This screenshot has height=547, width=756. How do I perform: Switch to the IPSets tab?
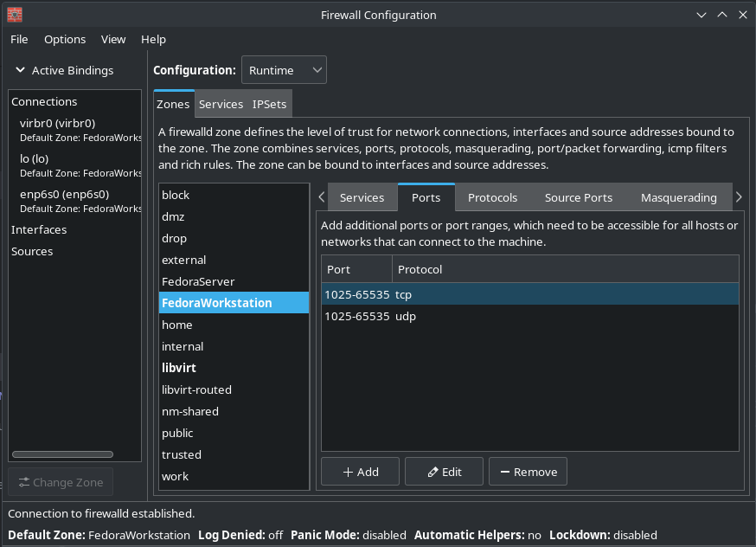coord(269,104)
